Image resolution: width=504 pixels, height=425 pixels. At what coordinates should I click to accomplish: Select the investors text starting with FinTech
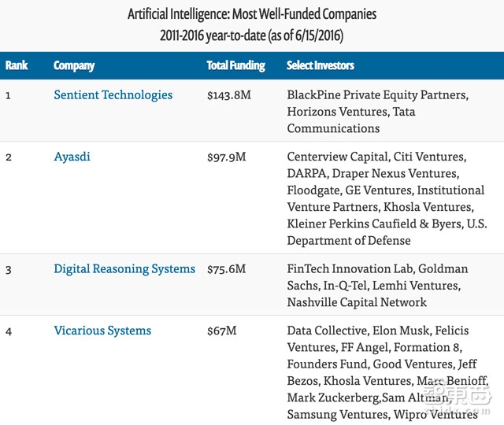coord(377,286)
